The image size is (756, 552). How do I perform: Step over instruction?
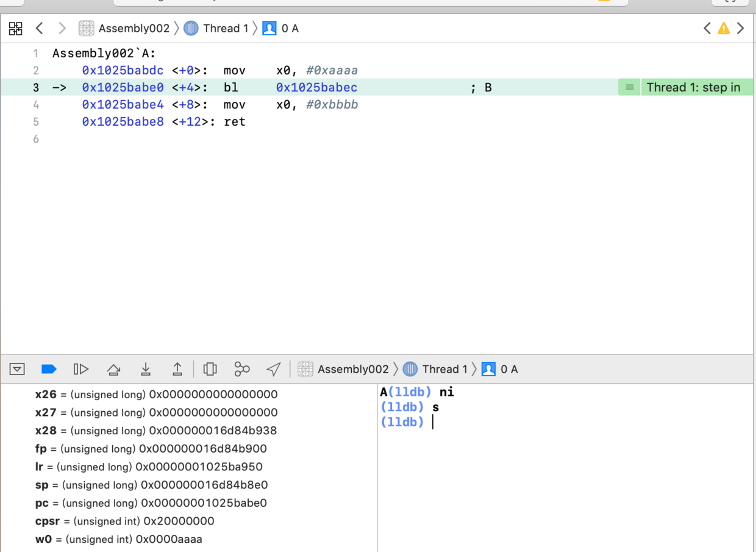(x=113, y=369)
